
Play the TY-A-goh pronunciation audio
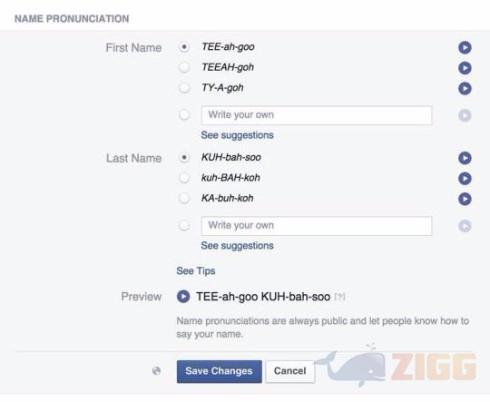[465, 89]
